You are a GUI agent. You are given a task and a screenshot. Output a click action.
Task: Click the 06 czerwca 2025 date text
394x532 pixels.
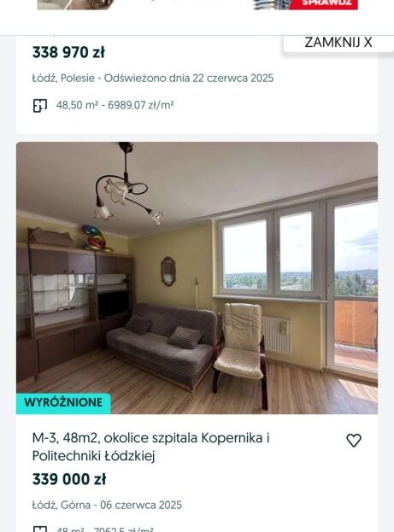141,505
